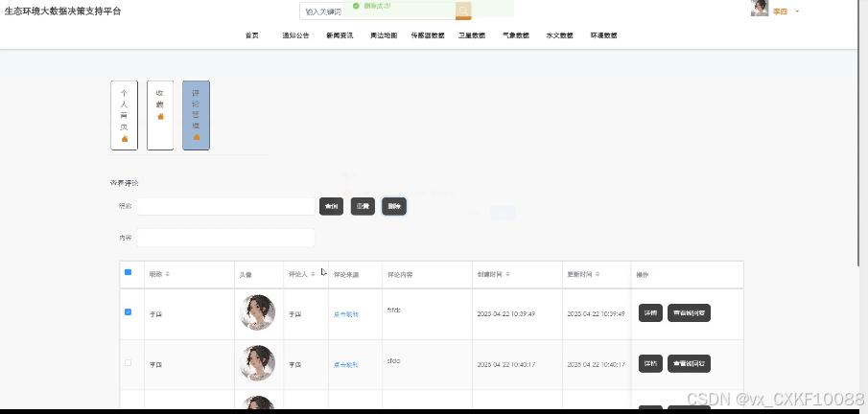
Task: Open the 周边地图 menu item
Action: pos(384,35)
